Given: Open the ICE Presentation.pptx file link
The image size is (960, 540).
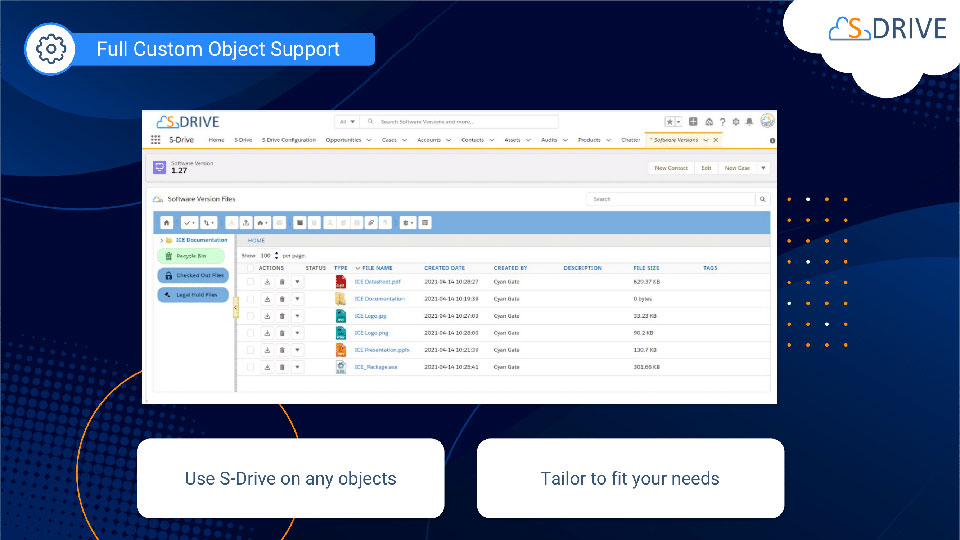Looking at the screenshot, I should [x=382, y=350].
